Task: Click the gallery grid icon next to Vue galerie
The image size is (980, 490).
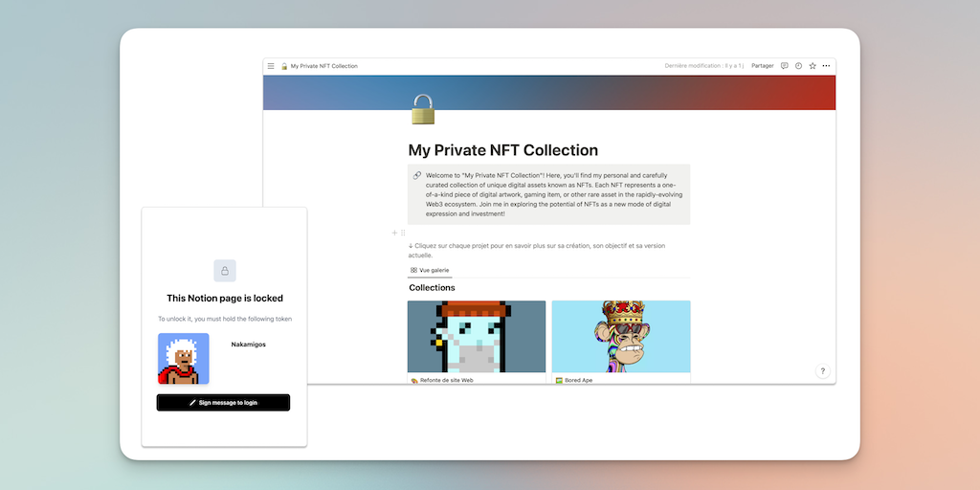Action: point(413,270)
